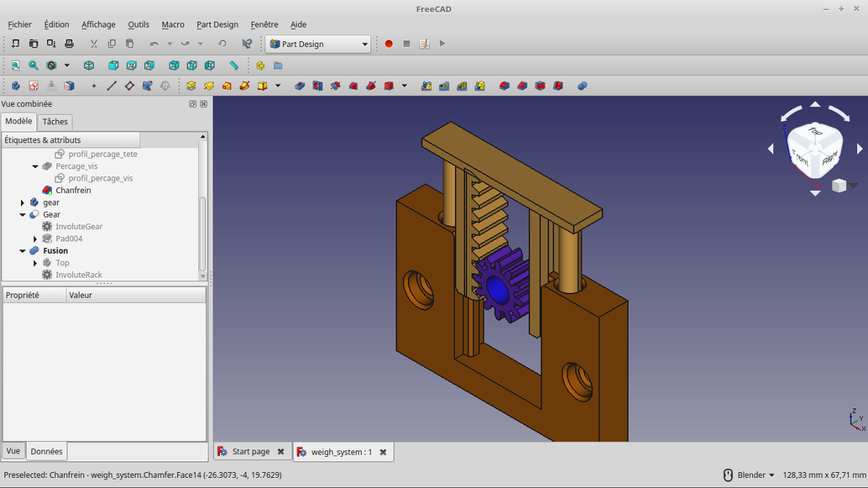Open the draw style dropdown arrow

pyautogui.click(x=67, y=65)
